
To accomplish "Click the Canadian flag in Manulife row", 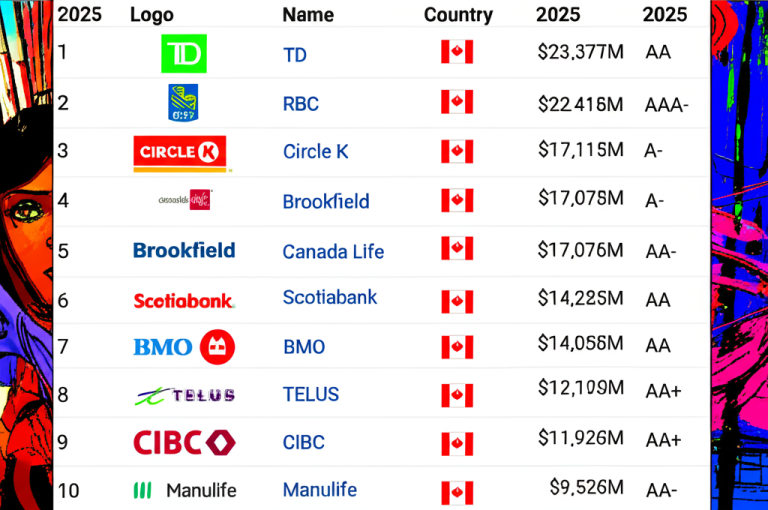I will [457, 493].
